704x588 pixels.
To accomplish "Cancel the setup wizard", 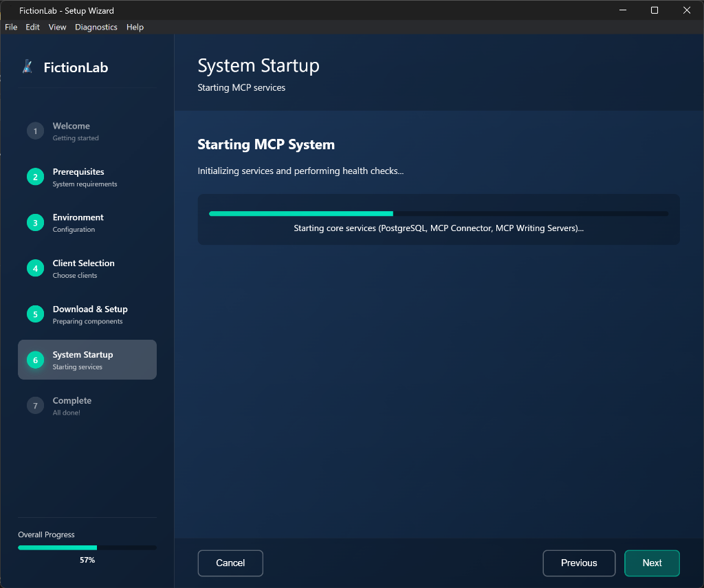I will point(230,563).
